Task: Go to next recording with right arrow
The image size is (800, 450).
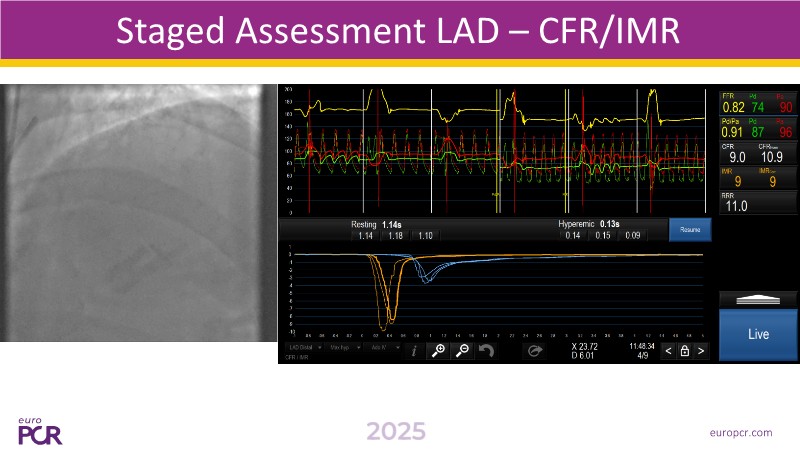Action: tap(701, 351)
